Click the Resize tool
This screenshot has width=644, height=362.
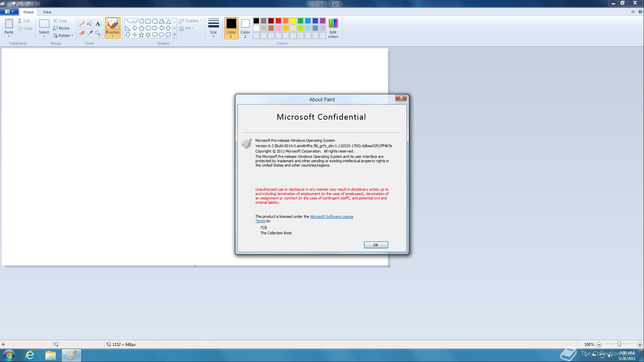coord(61,28)
